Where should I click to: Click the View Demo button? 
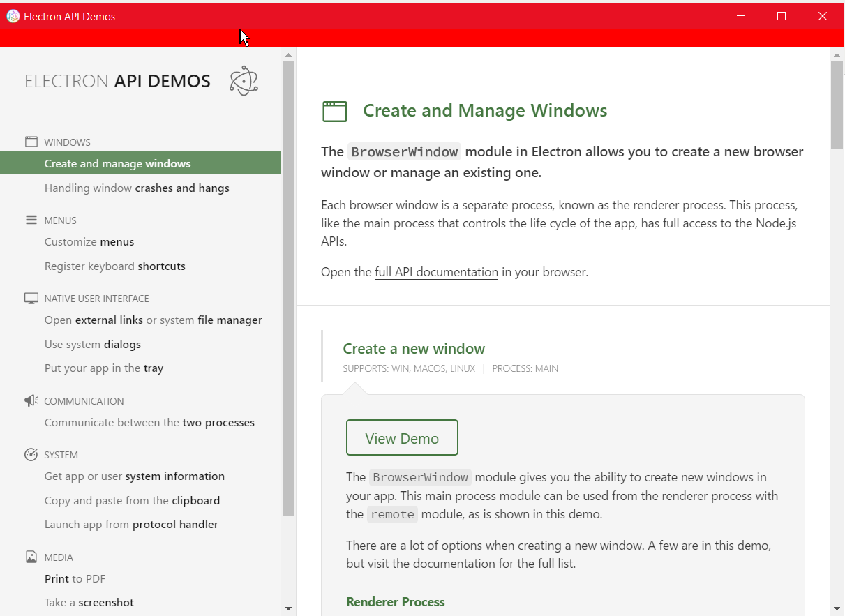coord(402,437)
